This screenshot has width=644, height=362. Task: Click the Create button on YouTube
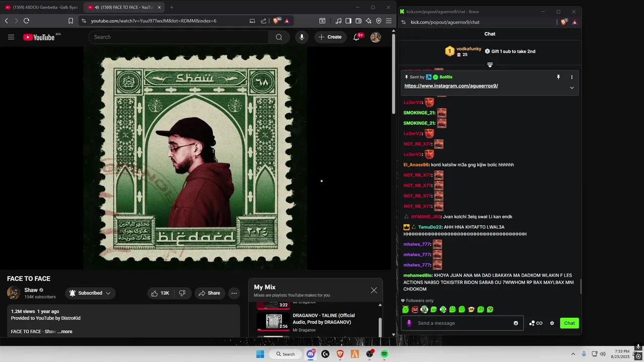[x=330, y=37]
